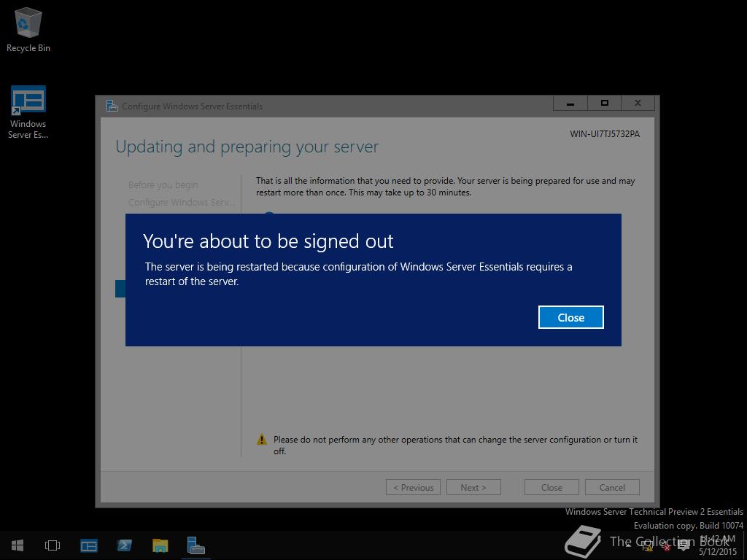Open Windows Server Essentials desktop shortcut
The height and width of the screenshot is (560, 747).
(x=28, y=112)
